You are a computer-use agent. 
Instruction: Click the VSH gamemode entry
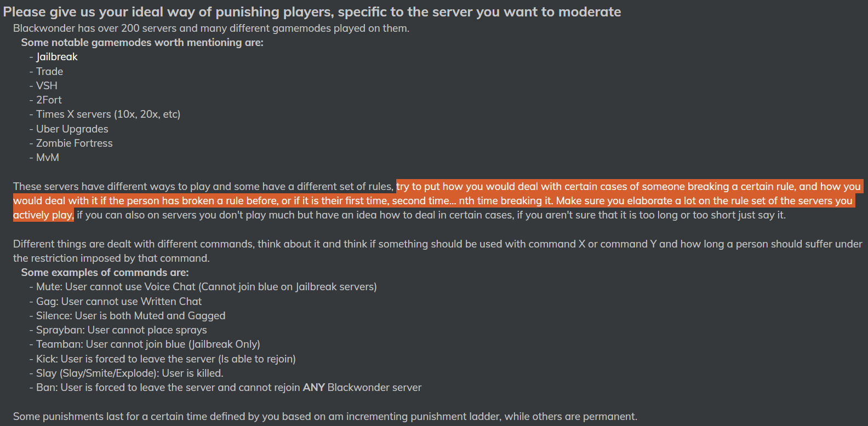click(43, 85)
